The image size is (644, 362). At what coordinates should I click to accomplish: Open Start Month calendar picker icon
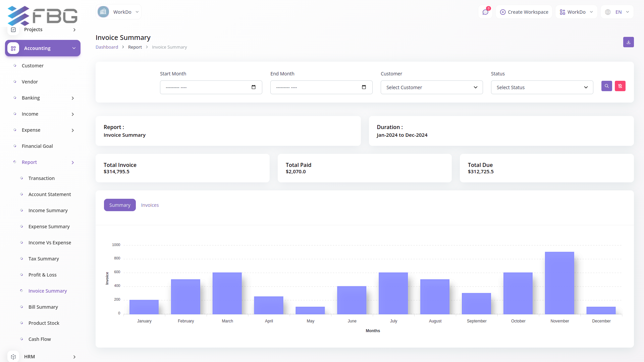pos(254,87)
